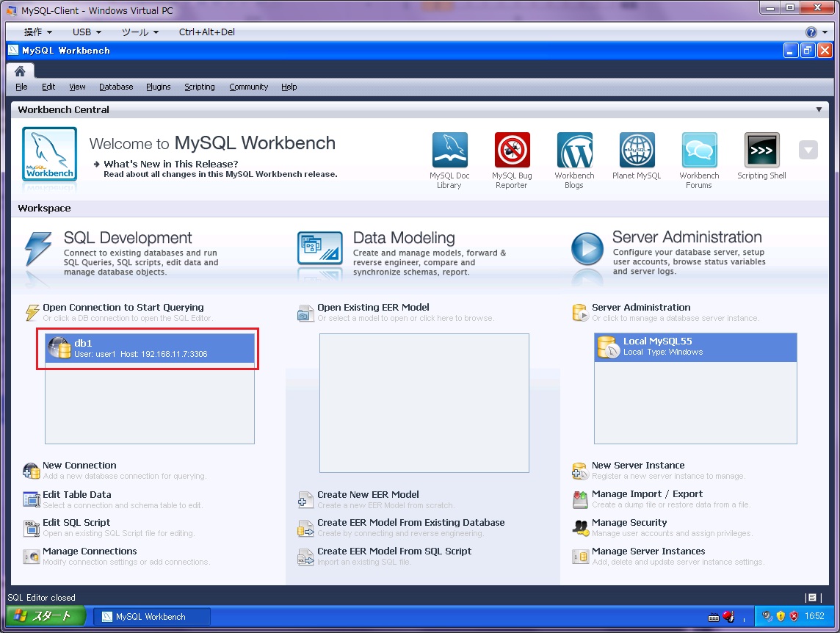This screenshot has width=840, height=633.
Task: Click the Open Existing EER Model icon
Action: [x=305, y=313]
